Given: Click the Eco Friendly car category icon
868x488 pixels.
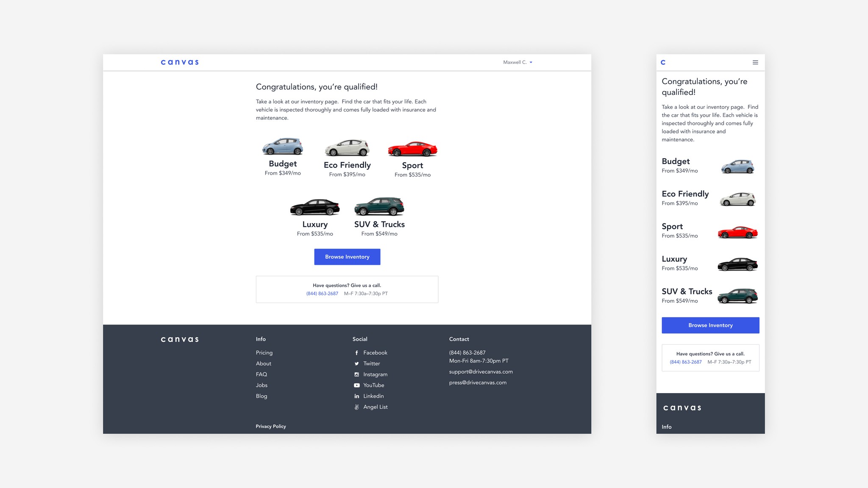Looking at the screenshot, I should pyautogui.click(x=347, y=146).
